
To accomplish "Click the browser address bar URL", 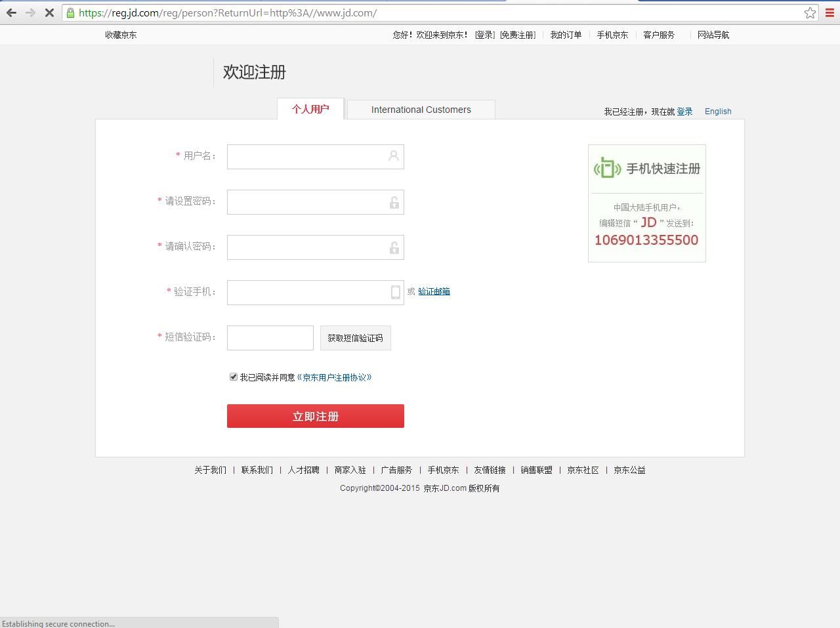I will pos(228,12).
